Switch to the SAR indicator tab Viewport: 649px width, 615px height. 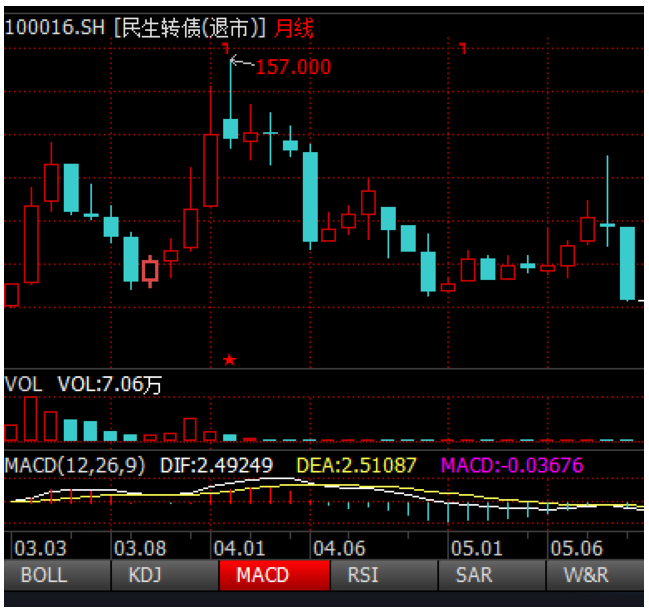pos(492,575)
